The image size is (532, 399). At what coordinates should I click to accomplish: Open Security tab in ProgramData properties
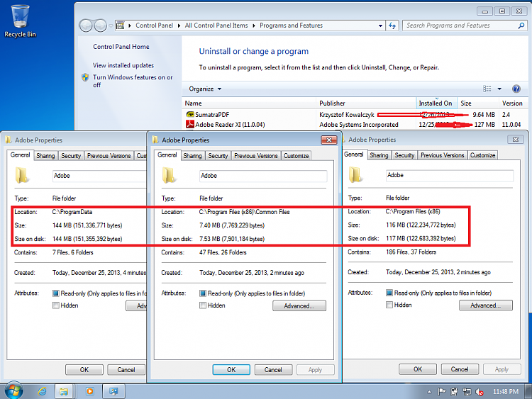coord(71,156)
